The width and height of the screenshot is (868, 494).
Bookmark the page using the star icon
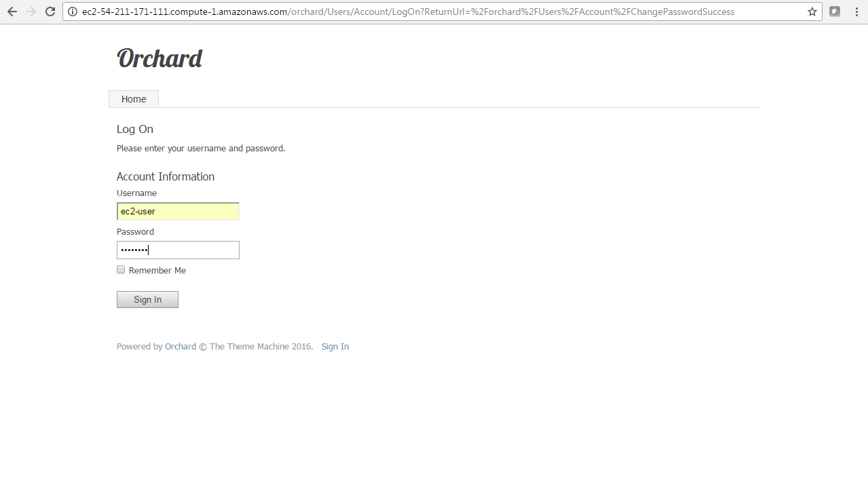(812, 12)
